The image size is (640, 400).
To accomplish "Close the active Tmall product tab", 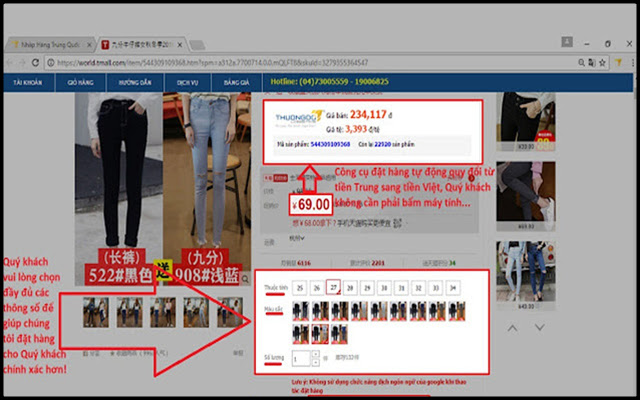I will (x=180, y=45).
